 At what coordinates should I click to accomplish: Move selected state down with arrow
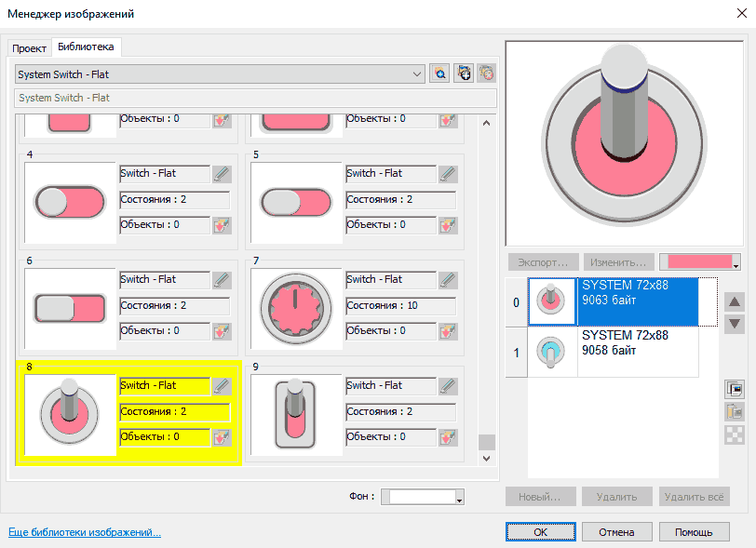click(x=735, y=324)
